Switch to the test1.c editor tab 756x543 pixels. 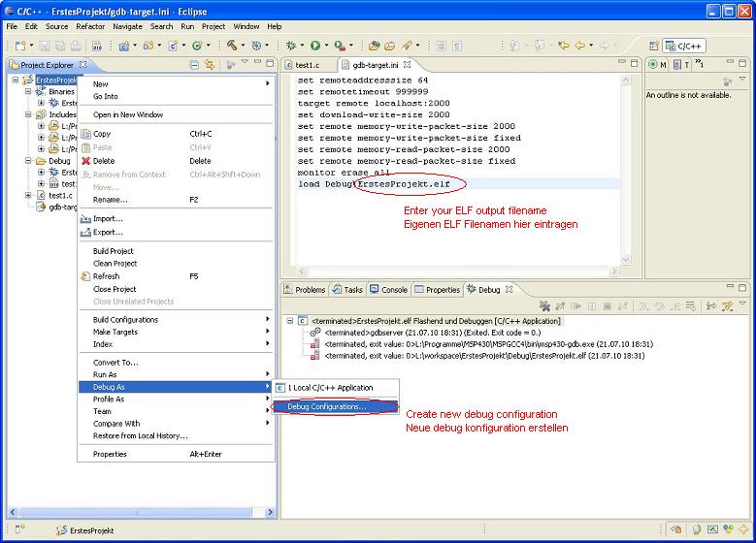pyautogui.click(x=307, y=65)
